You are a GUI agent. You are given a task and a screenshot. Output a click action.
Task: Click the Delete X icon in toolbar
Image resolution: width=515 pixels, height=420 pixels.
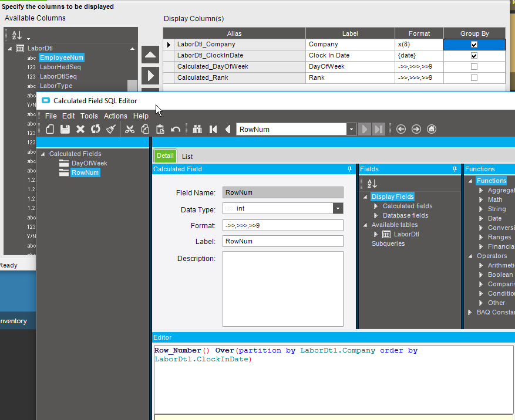[x=80, y=129]
